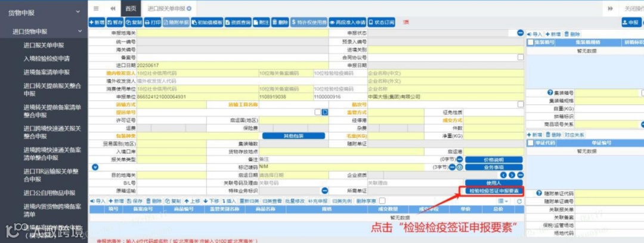Screen dimensions: 644x243
Task: Click the left arrow icon beside 企业资质
Action: (x=503, y=175)
